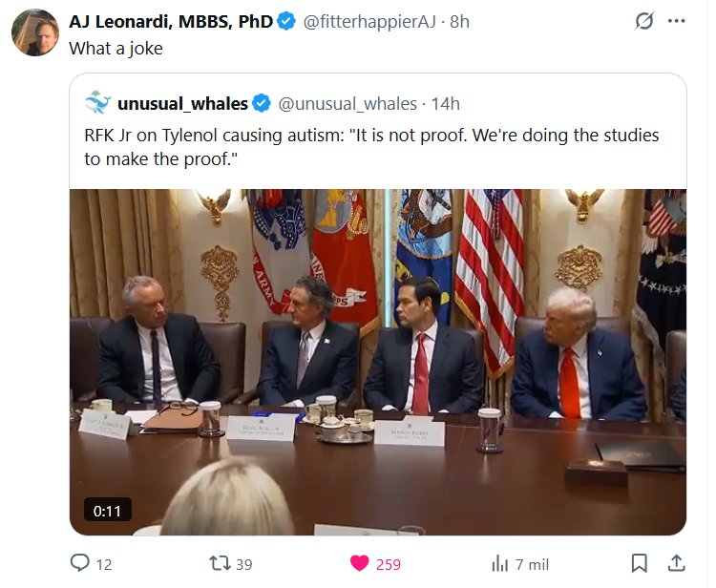The image size is (716, 588).
Task: Click the share post icon
Action: (676, 563)
